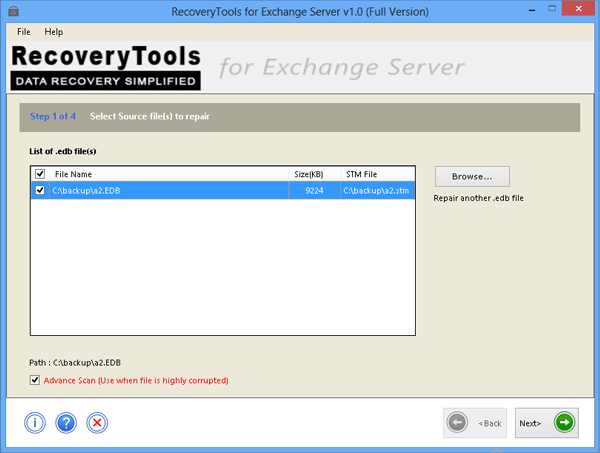Click the 9224 size value cell
This screenshot has height=453, width=600.
314,191
